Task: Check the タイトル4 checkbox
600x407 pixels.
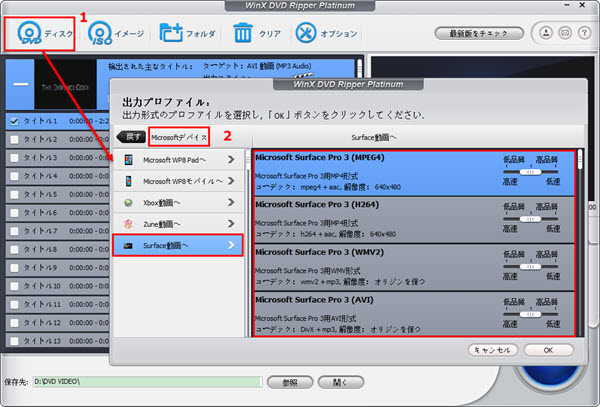Action: (14, 176)
